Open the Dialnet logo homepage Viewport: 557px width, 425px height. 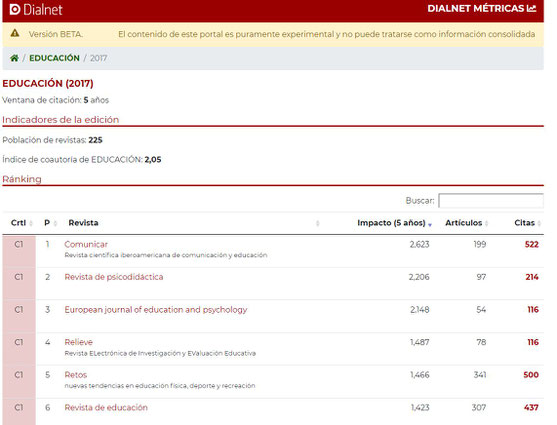[36, 9]
